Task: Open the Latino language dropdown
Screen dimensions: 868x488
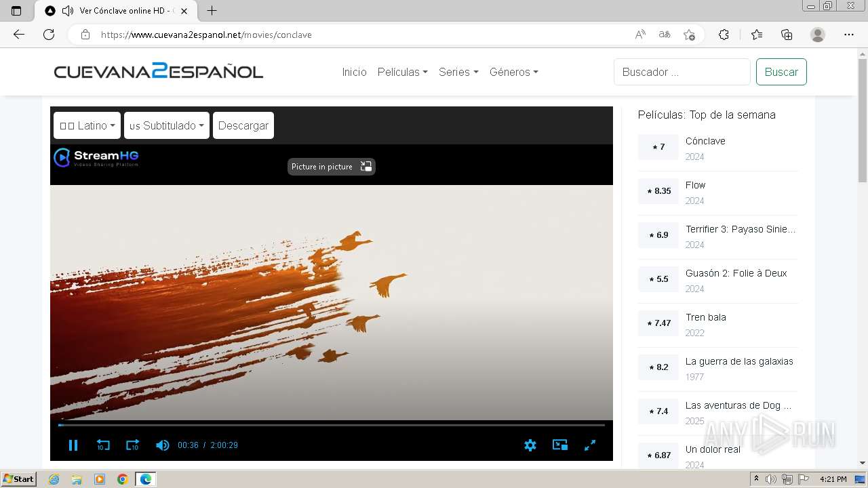Action: [x=87, y=125]
